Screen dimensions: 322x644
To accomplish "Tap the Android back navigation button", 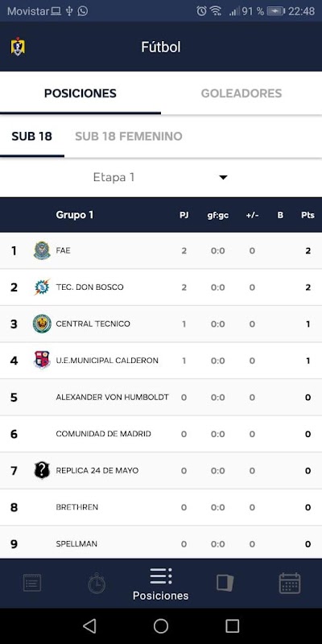I will 89,626.
